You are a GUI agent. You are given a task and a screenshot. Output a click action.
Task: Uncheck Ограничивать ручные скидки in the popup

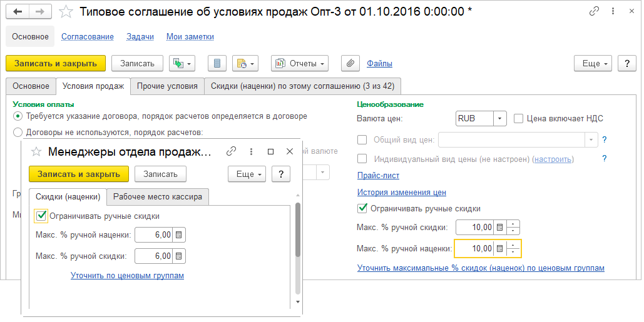pos(42,216)
